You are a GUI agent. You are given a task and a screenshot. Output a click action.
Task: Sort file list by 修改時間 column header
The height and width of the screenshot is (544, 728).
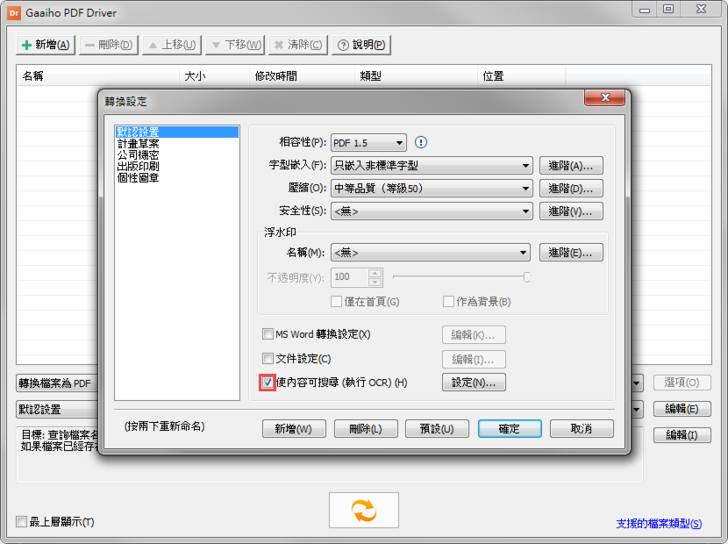(x=302, y=76)
